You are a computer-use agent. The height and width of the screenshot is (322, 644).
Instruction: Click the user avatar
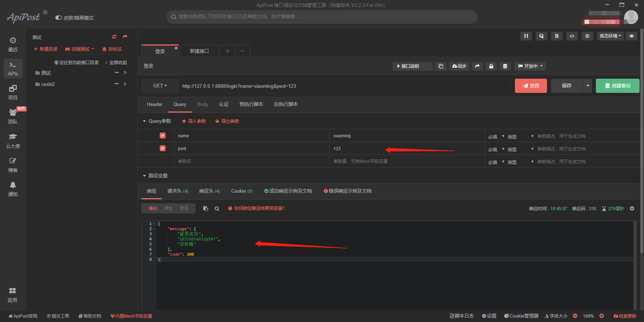tap(631, 17)
